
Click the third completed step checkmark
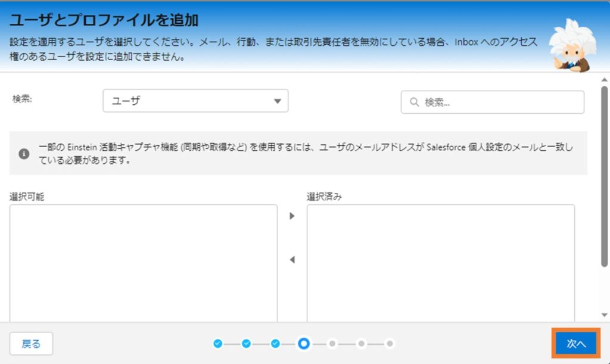tap(275, 343)
